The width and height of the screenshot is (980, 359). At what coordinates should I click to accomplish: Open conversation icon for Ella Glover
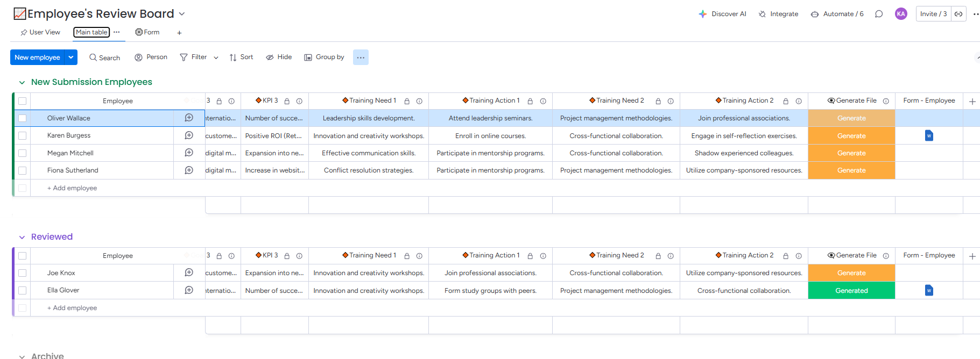[189, 290]
